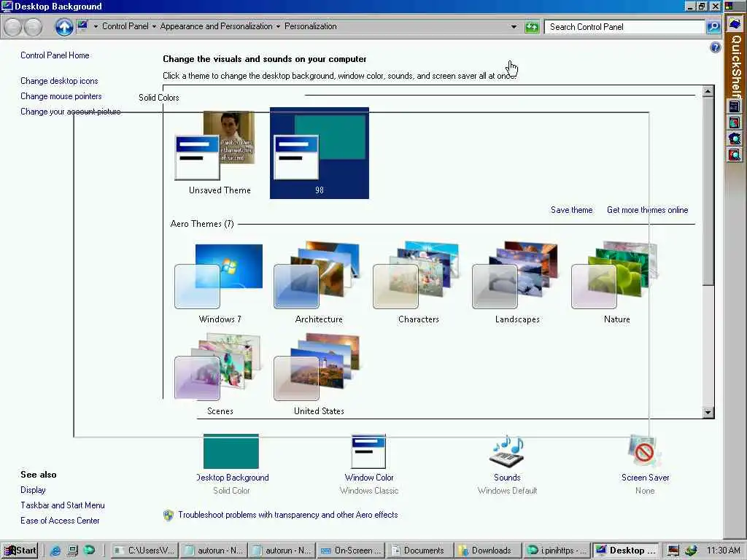Screen dimensions: 747x560
Task: Open the blue Help question mark icon
Action: click(715, 47)
